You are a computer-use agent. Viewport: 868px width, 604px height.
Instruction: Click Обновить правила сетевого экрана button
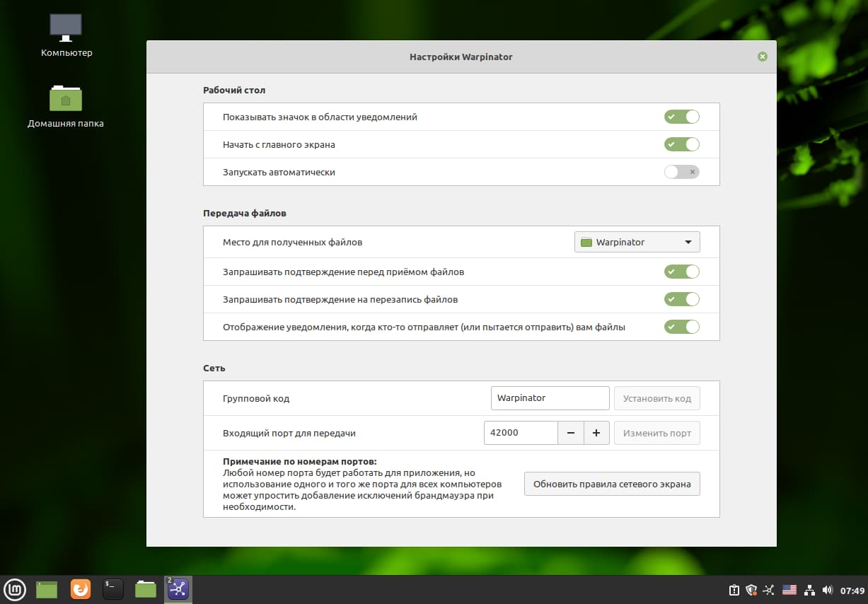[612, 484]
